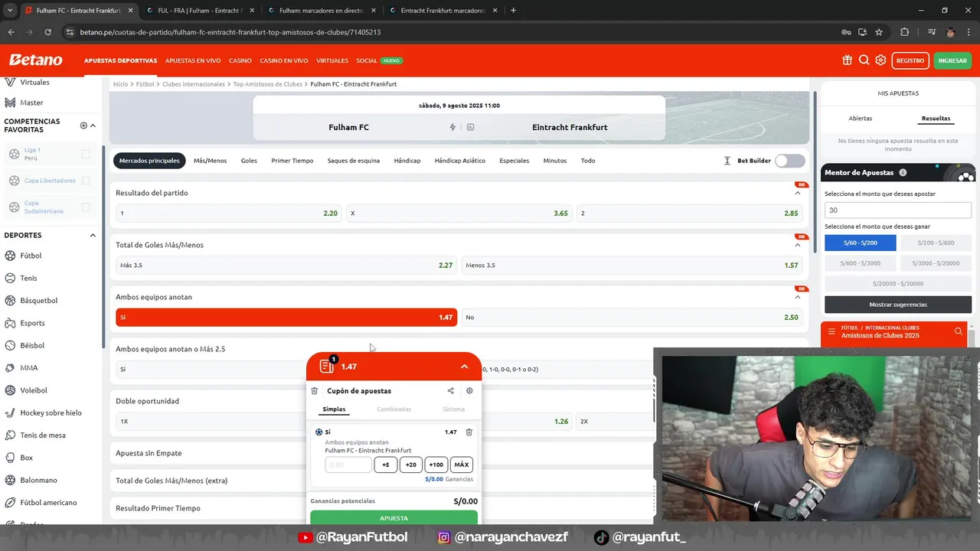Click the Mentor amount field showing 30
The width and height of the screenshot is (980, 551).
(898, 210)
